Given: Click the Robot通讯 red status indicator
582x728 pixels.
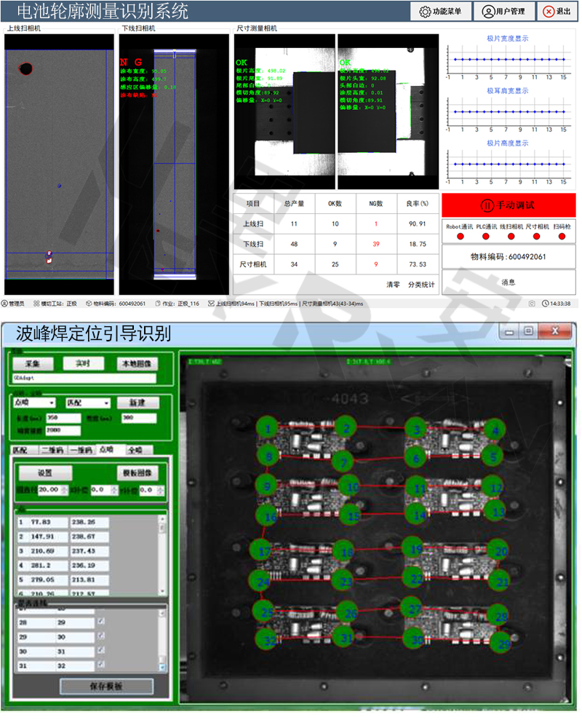Looking at the screenshot, I should coord(460,237).
